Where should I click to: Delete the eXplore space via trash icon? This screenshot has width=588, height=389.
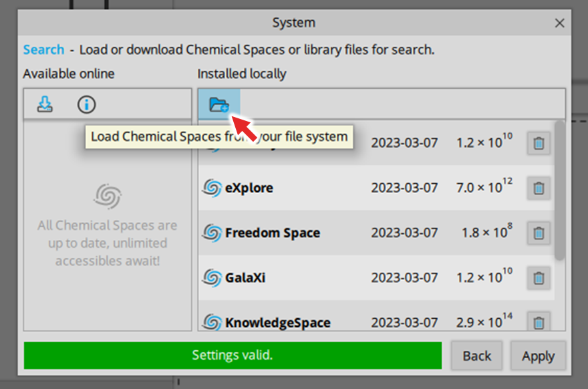tap(539, 188)
